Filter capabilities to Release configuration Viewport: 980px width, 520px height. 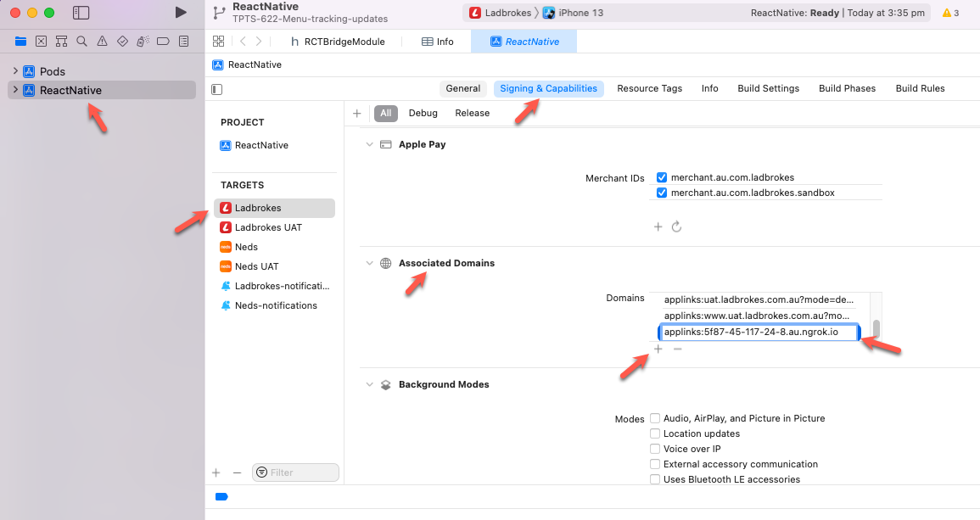[x=473, y=113]
